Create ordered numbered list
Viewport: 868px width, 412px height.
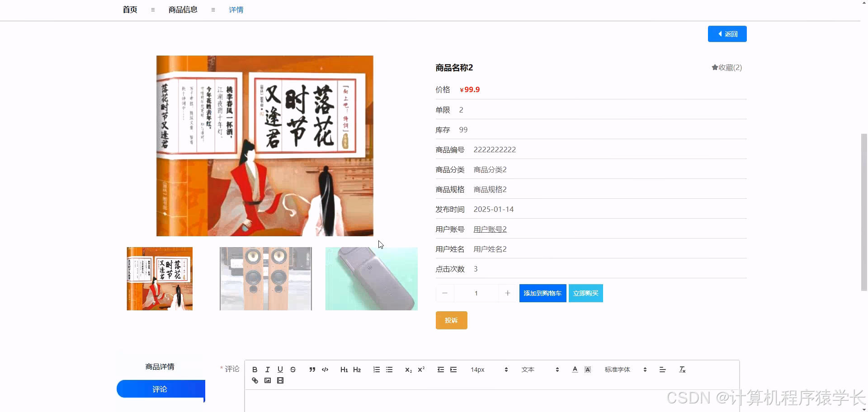point(376,370)
